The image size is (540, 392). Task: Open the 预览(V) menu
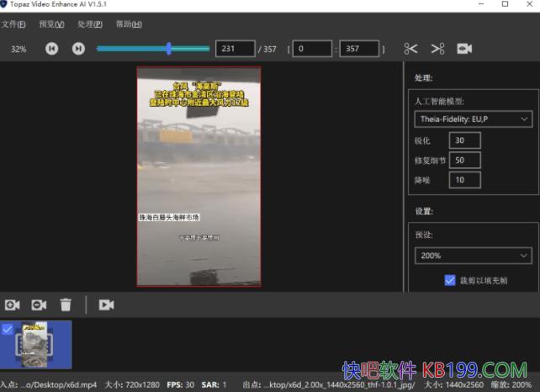tap(51, 24)
